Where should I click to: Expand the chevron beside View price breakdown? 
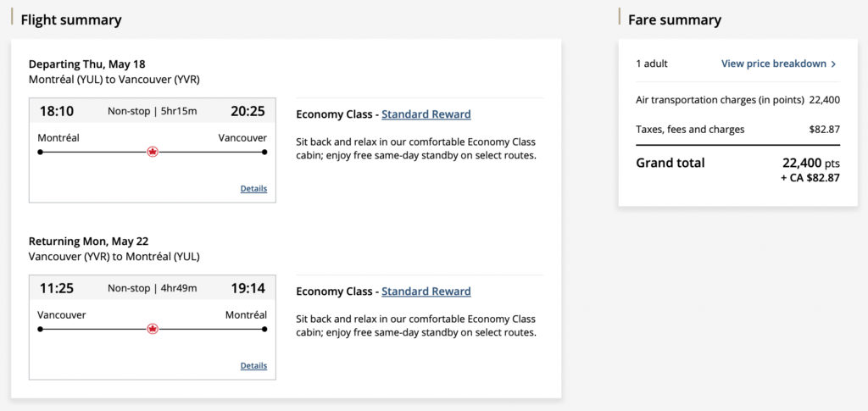pyautogui.click(x=833, y=64)
